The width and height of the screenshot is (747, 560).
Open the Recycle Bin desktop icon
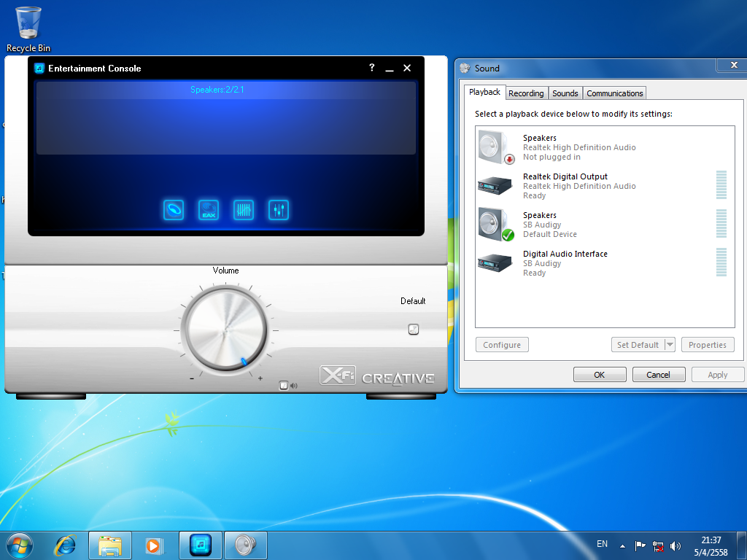click(x=28, y=29)
